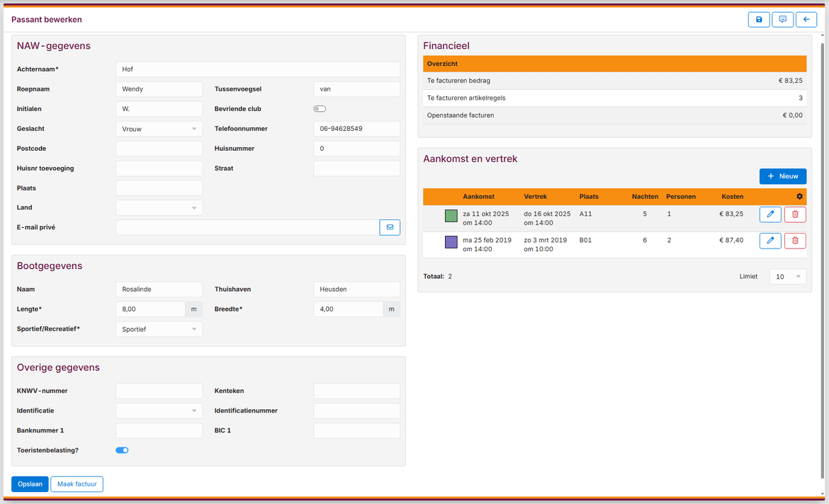Screen dimensions: 829x504
Task: Open the Geslacht dropdown
Action: 159,129
